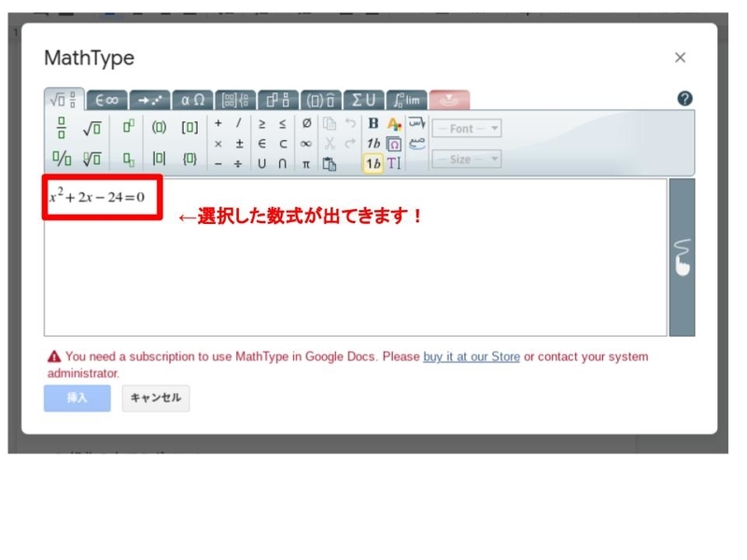Click the text mode TI icon
Viewport: 747px width, 560px height.
click(394, 164)
